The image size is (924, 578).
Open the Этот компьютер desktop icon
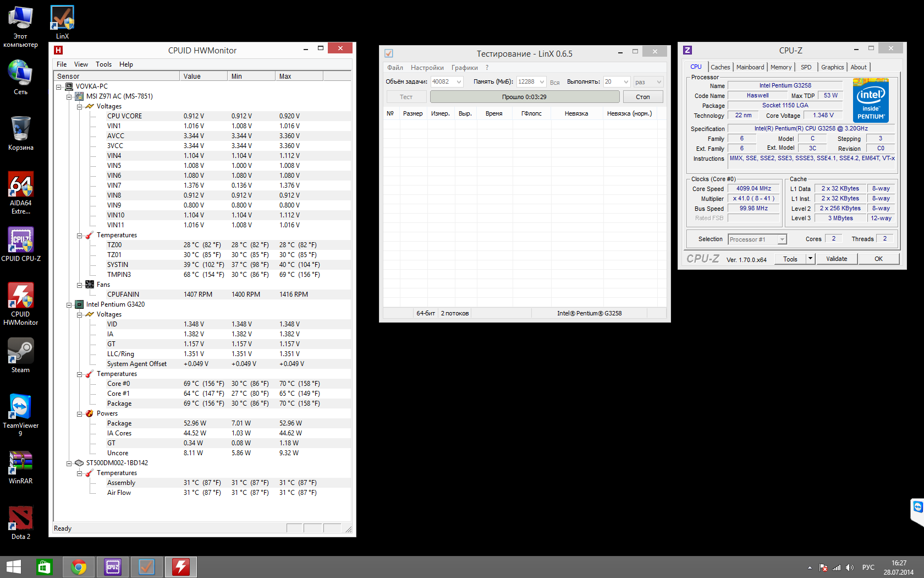[x=20, y=26]
